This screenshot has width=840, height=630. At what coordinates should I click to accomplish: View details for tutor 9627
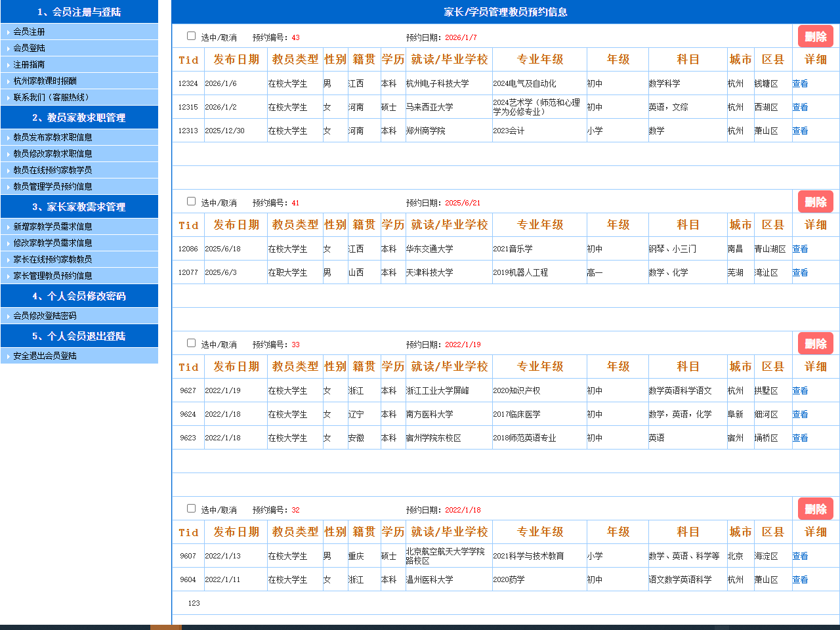[x=800, y=391]
